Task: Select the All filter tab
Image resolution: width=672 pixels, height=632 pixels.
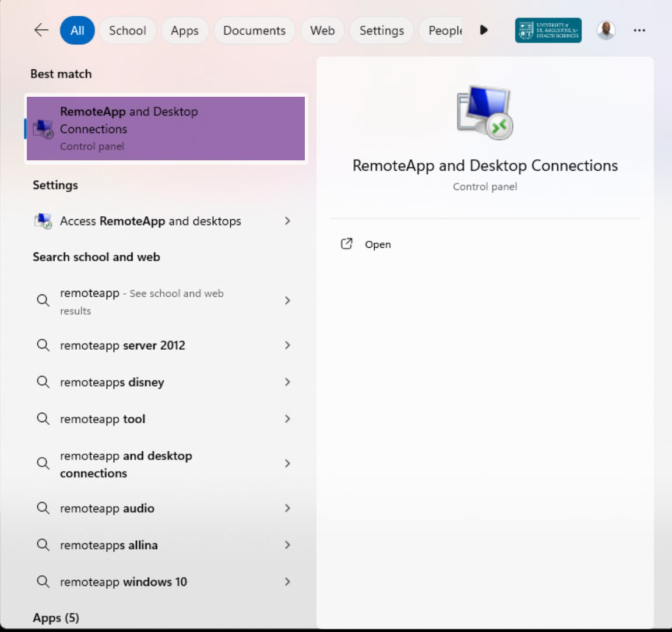Action: pyautogui.click(x=77, y=30)
